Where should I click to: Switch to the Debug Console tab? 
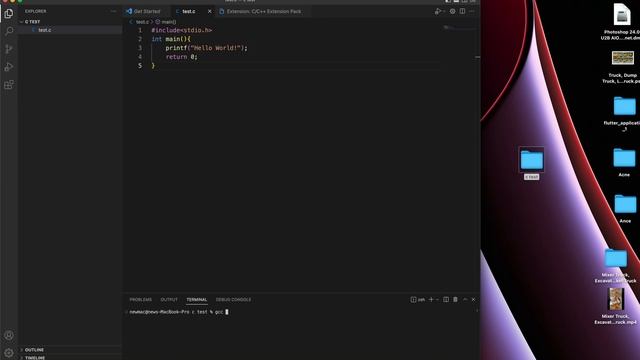pyautogui.click(x=233, y=300)
